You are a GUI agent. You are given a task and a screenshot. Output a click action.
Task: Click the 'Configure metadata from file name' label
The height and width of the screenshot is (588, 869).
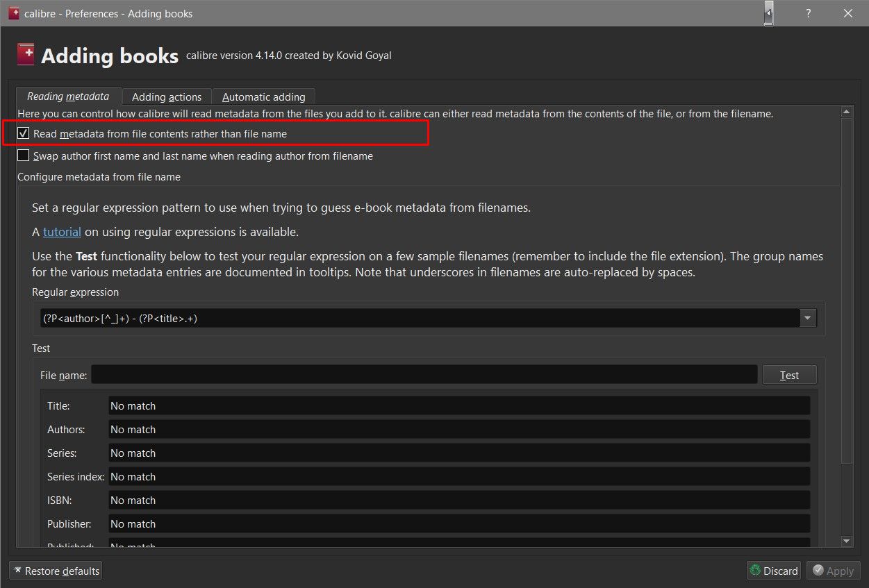[99, 177]
